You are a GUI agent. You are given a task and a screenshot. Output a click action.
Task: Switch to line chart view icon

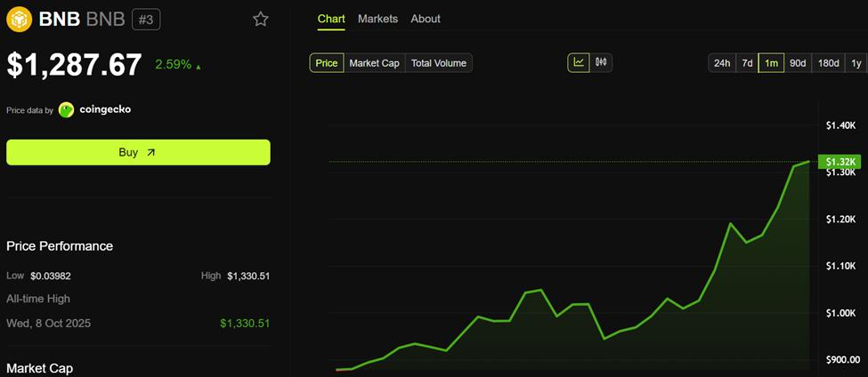pyautogui.click(x=579, y=62)
